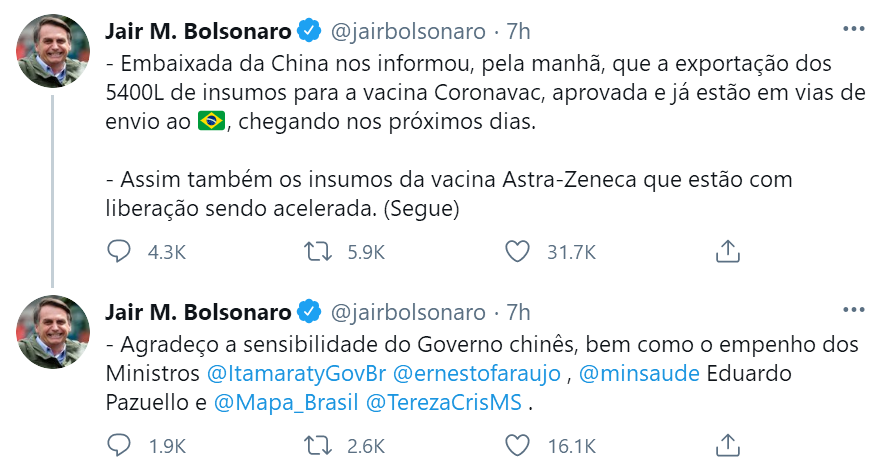Go to the @Mapa_Brasil profile mention
889x473 pixels.
pos(284,405)
